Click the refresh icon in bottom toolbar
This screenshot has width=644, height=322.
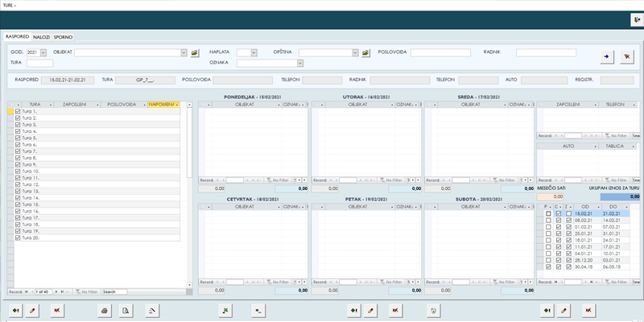pos(434,310)
